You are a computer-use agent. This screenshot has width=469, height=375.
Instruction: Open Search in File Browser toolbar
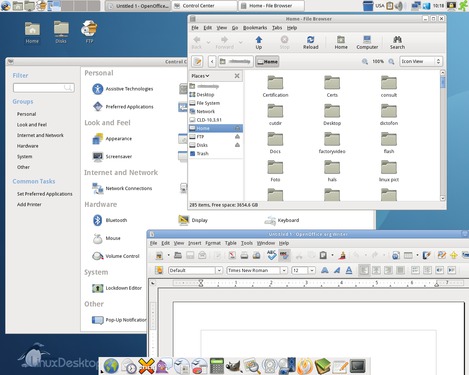397,43
